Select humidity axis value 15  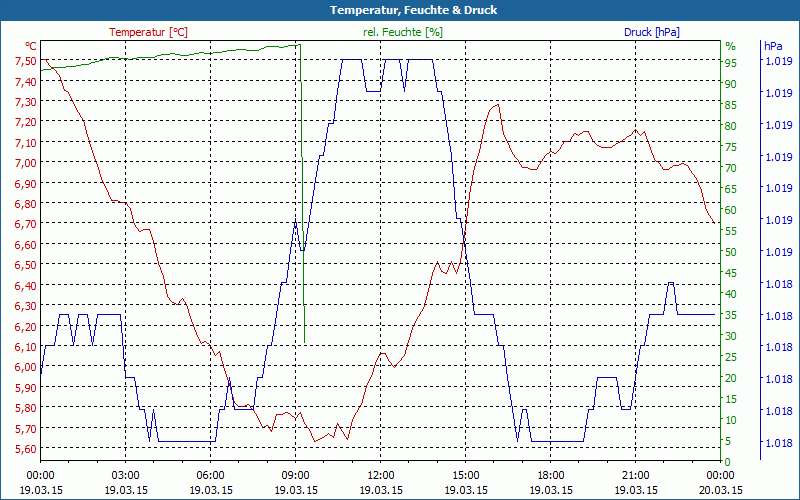tap(731, 399)
